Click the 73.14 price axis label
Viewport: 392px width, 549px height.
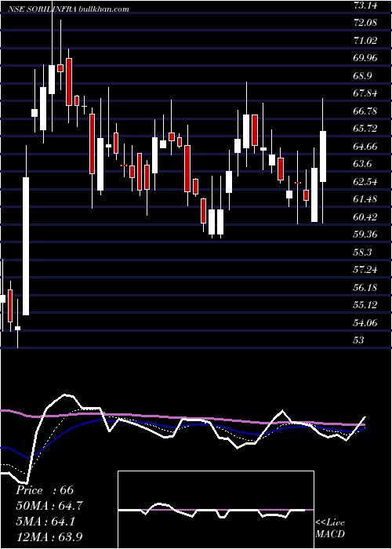pos(366,5)
